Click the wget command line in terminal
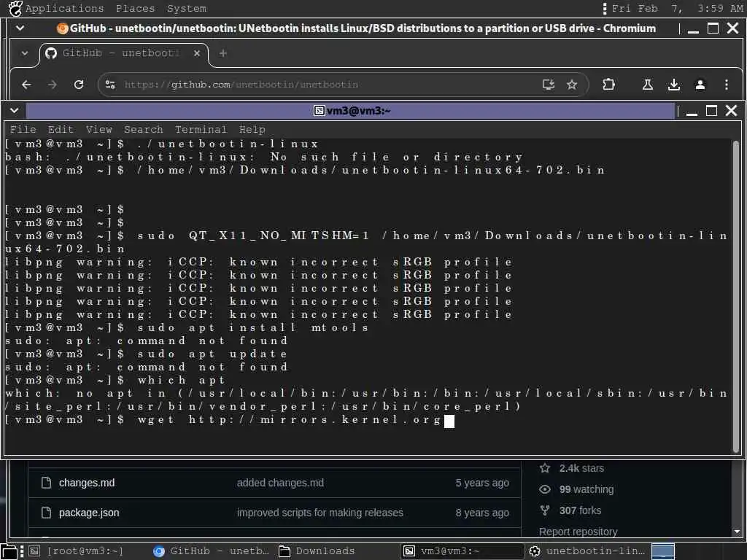The height and width of the screenshot is (560, 747). click(228, 420)
